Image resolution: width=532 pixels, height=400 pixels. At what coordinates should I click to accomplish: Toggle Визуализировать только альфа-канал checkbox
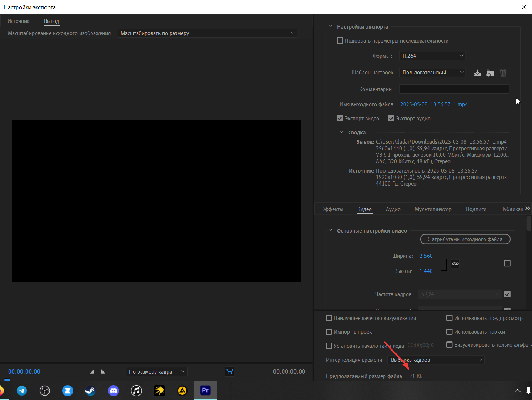tap(449, 345)
